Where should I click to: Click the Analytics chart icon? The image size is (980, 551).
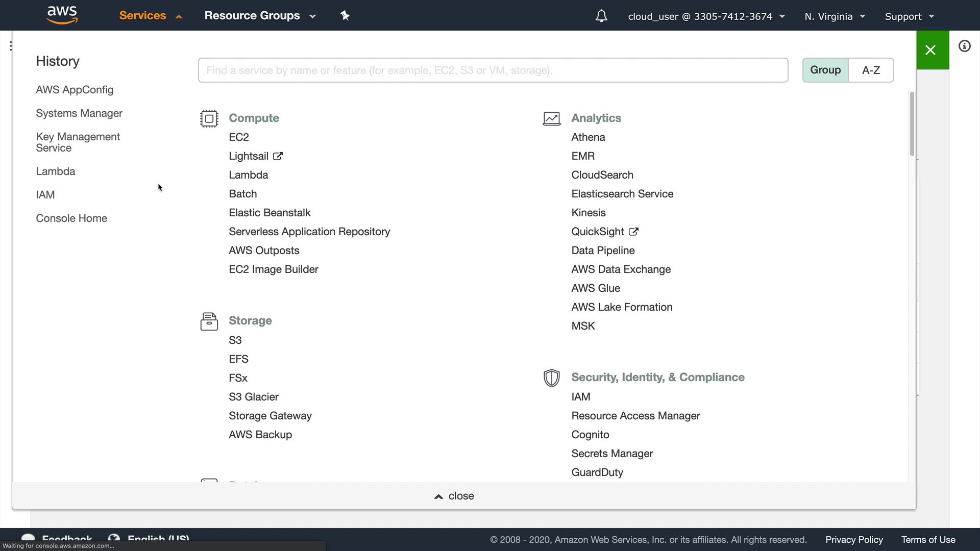pyautogui.click(x=551, y=118)
